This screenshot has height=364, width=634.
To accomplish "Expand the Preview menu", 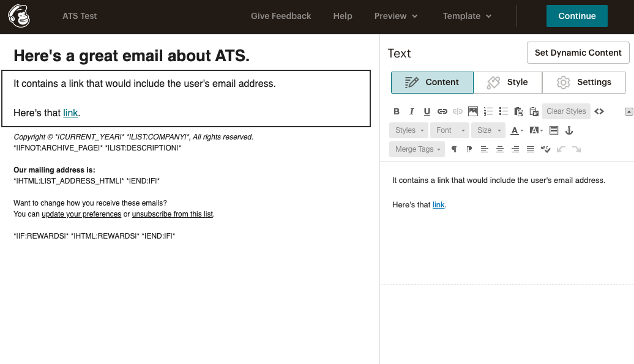I will coord(396,16).
